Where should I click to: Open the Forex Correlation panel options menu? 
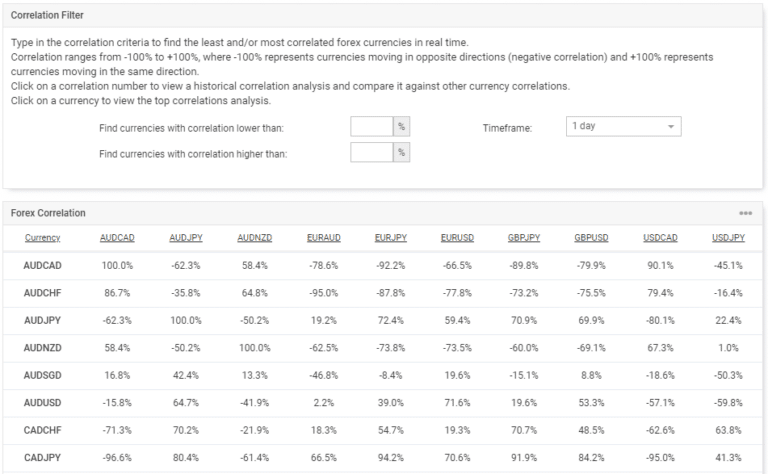point(745,213)
